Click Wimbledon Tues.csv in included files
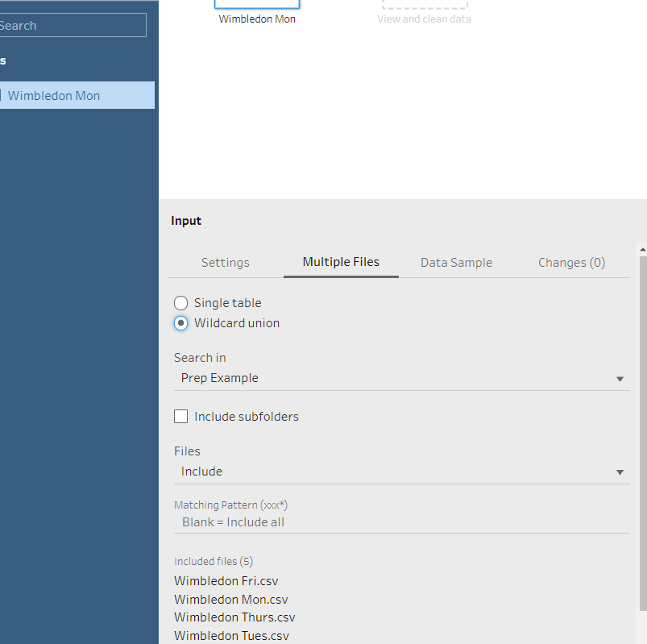Image resolution: width=647 pixels, height=644 pixels. pos(231,636)
